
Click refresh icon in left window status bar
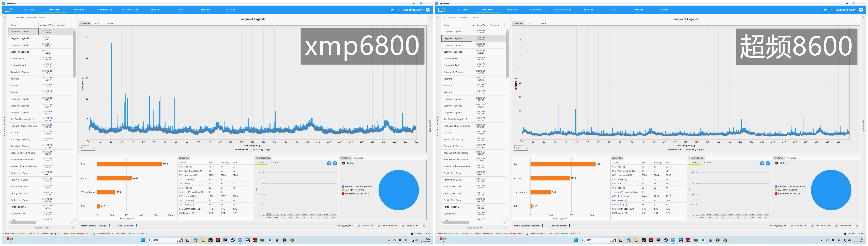pos(94,234)
